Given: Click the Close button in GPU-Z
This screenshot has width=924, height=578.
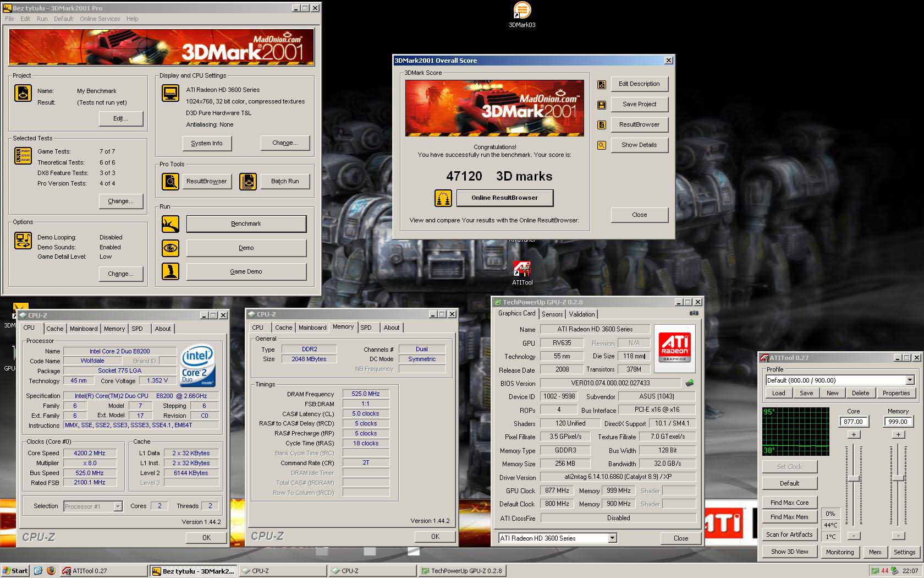Looking at the screenshot, I should [x=680, y=538].
